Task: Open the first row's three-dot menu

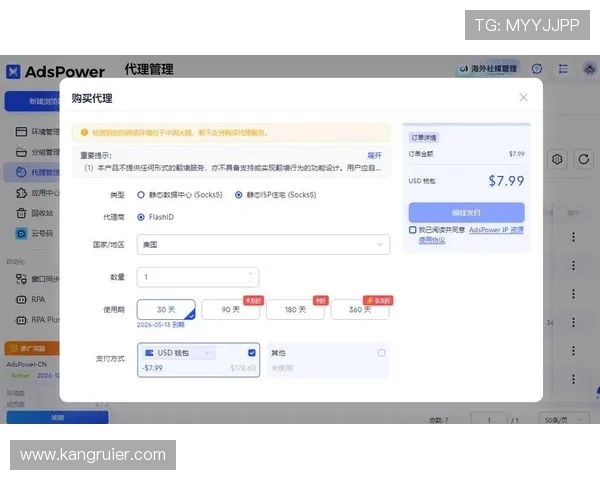Action: click(573, 237)
